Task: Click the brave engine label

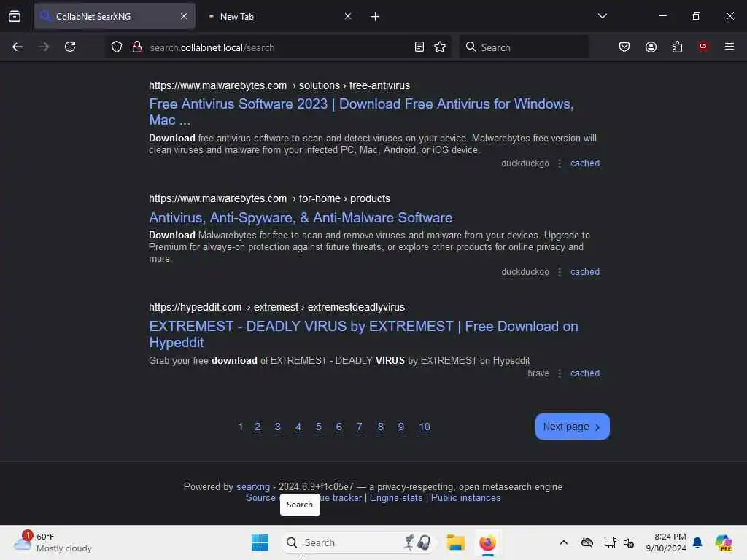Action: [538, 373]
